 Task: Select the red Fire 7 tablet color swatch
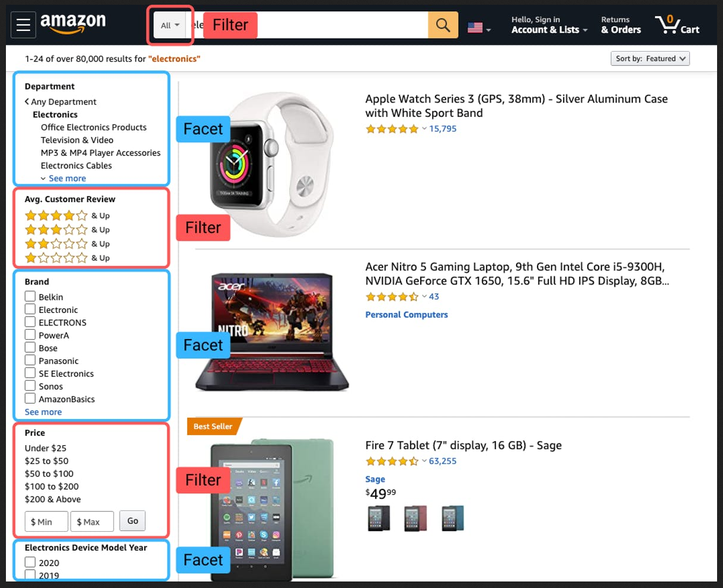click(415, 519)
